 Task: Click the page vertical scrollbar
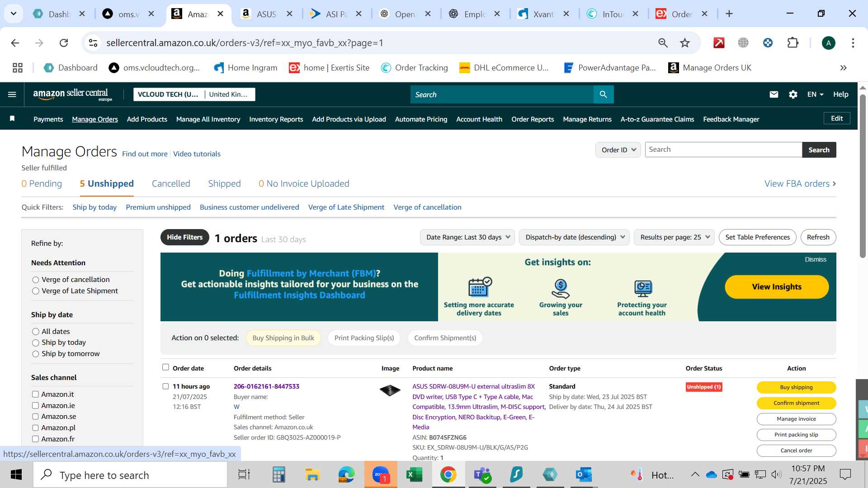[863, 176]
